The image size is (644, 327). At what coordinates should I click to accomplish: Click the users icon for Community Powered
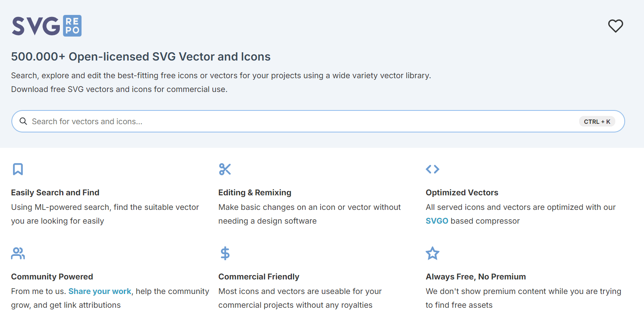[18, 253]
